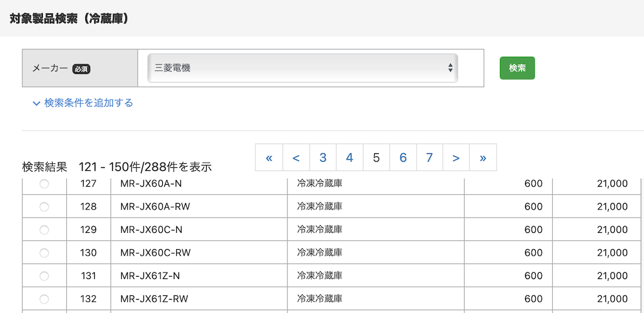Image resolution: width=644 pixels, height=313 pixels.
Task: Click model name MR-JX60A-N
Action: pyautogui.click(x=151, y=184)
